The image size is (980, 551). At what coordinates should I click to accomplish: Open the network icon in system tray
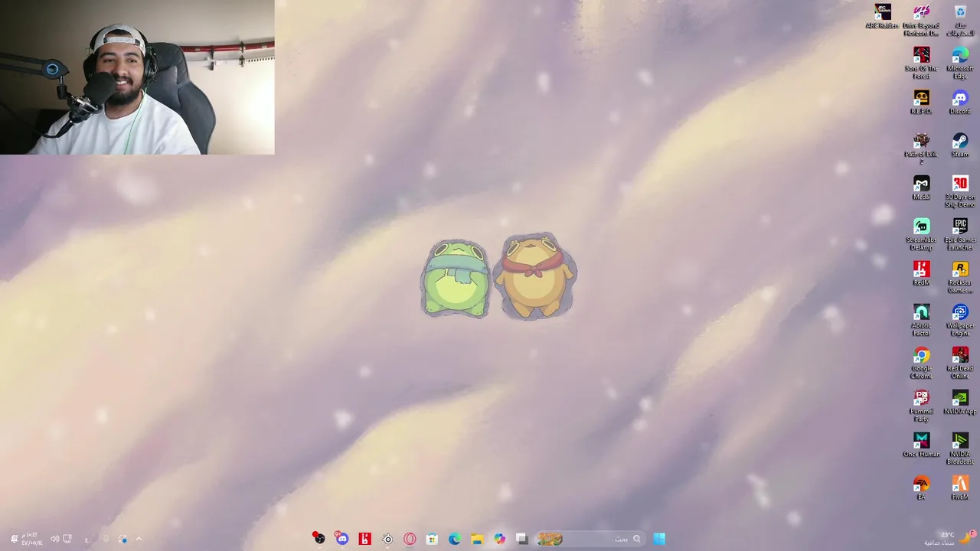[67, 539]
